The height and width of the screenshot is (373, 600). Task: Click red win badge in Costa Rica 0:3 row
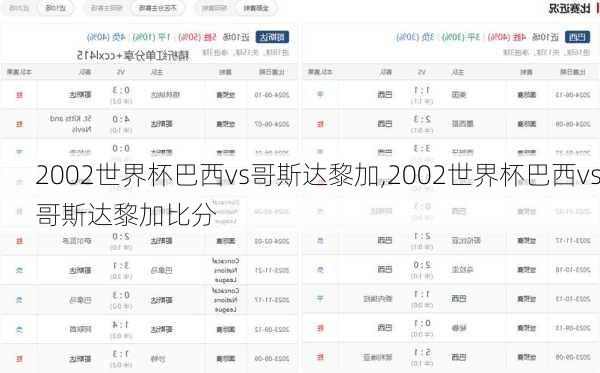point(20,94)
